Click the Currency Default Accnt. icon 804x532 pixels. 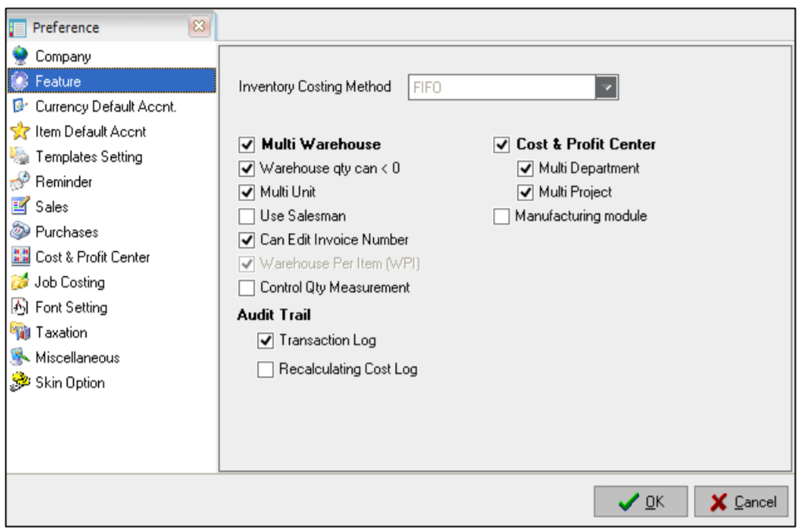tap(20, 106)
